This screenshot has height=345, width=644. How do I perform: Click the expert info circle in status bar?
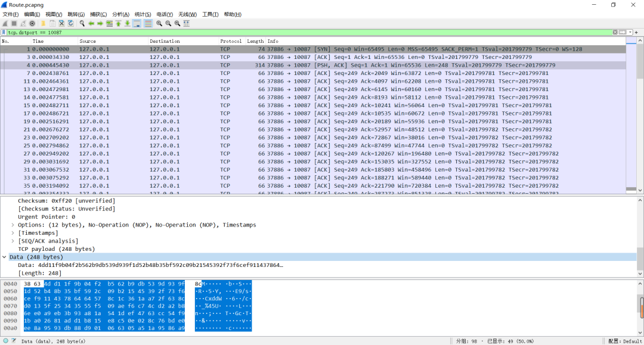(6, 341)
